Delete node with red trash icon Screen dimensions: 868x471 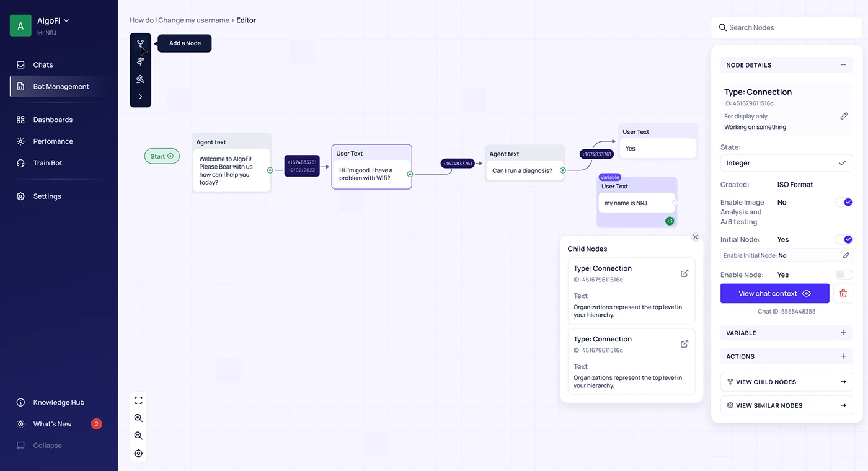pyautogui.click(x=843, y=293)
